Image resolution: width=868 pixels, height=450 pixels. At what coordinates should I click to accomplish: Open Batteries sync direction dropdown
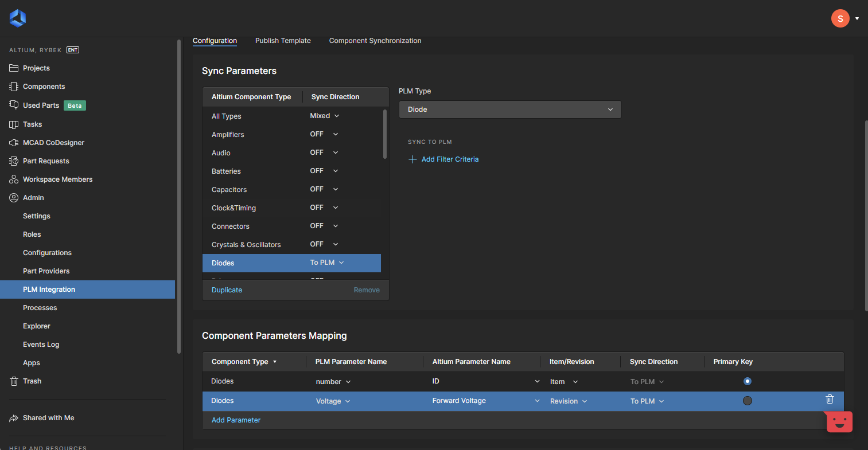click(324, 171)
